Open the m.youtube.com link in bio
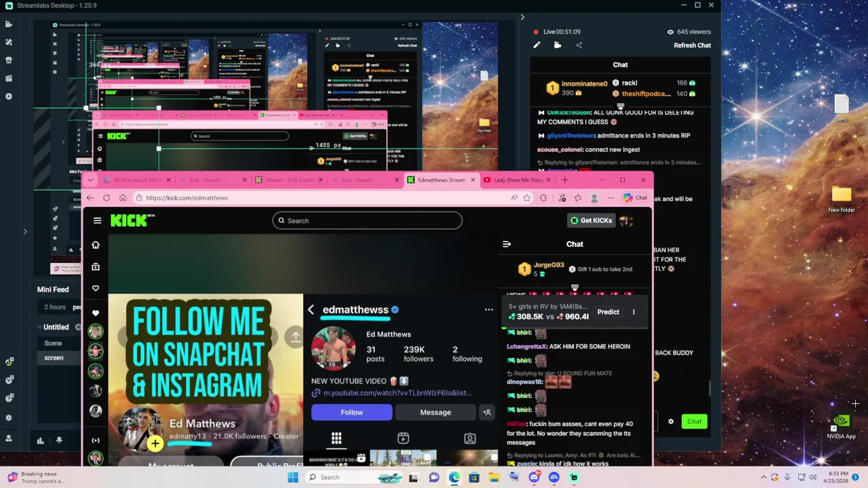The height and width of the screenshot is (488, 868). [x=397, y=393]
